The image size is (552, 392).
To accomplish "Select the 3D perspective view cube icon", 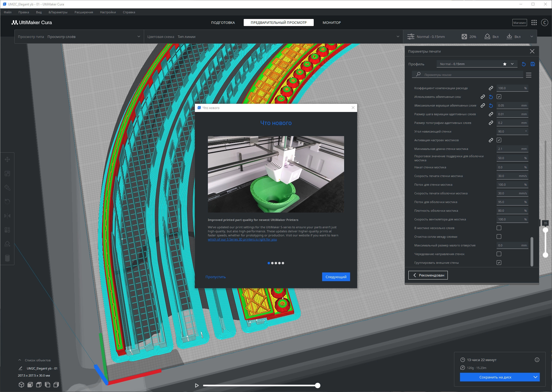I will pos(21,384).
